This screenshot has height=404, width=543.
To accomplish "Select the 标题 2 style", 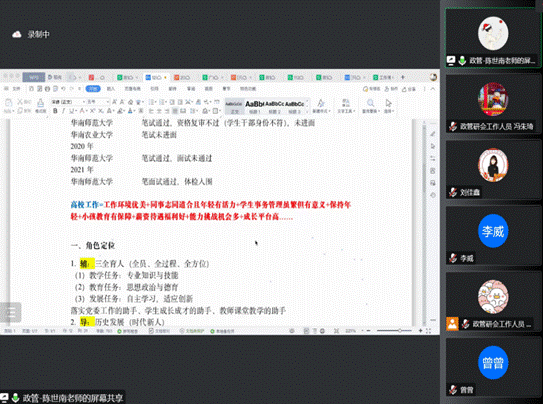I will (x=275, y=107).
